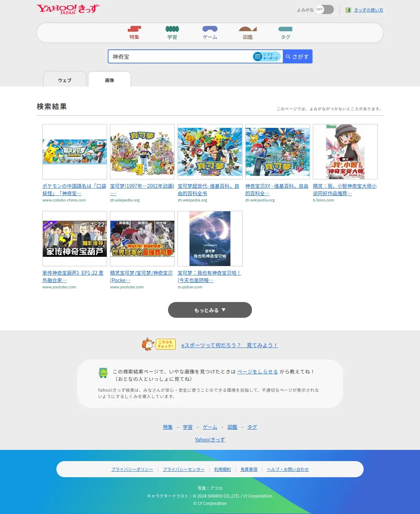Viewport: 420px width, 514px height.
Task: Click the 特集 menu label
Action: coord(134,37)
